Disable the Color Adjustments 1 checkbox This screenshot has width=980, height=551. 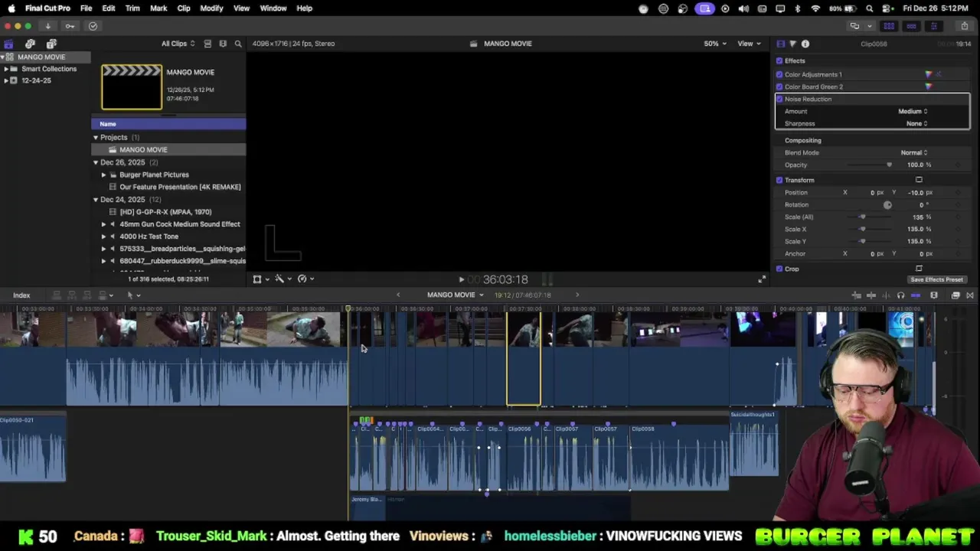coord(779,74)
